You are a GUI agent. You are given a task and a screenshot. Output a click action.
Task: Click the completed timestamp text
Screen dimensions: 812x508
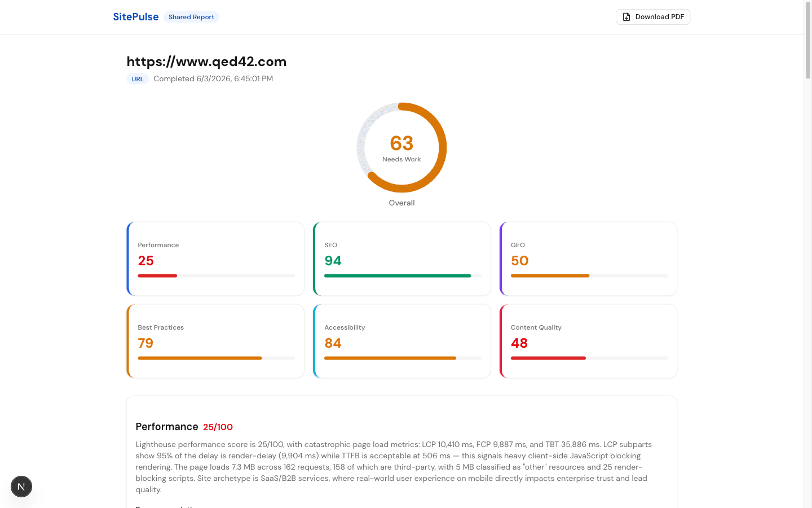pyautogui.click(x=213, y=79)
